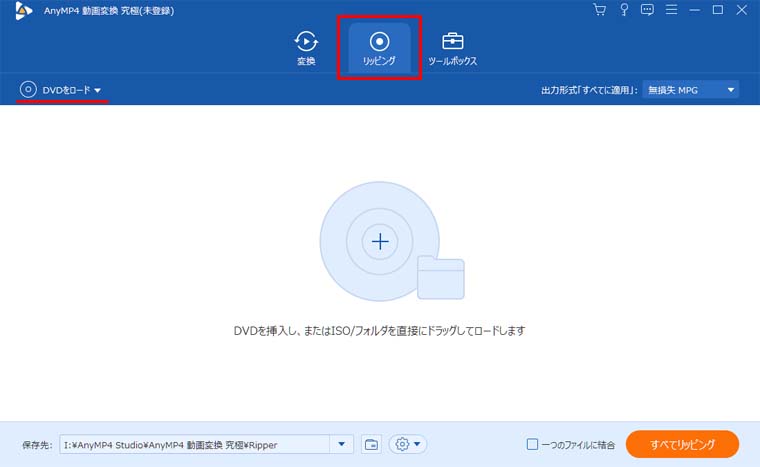Click the folder graphic in drop area
Screen dimensions: 760x467
tap(440, 278)
